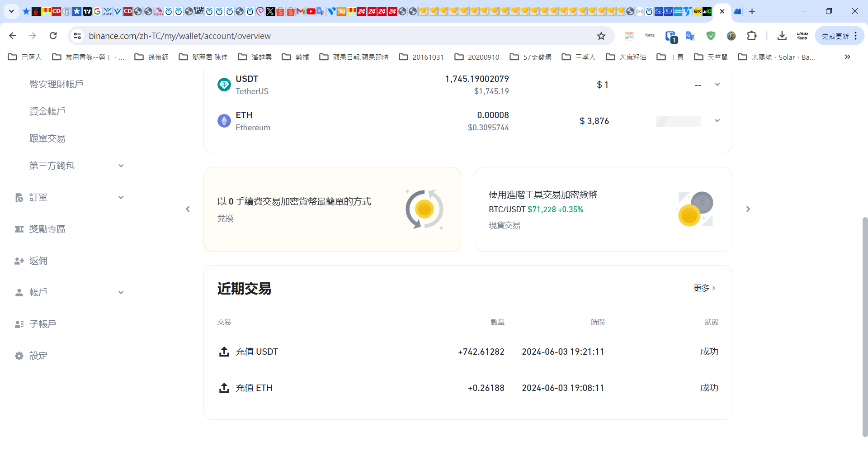868x466 pixels.
Task: Click the 設定 gear icon
Action: 19,356
